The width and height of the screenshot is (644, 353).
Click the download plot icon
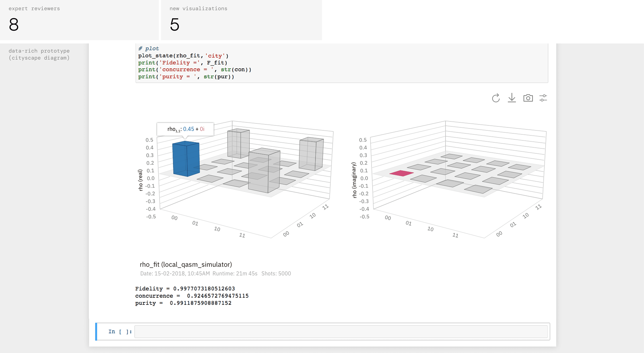point(512,98)
